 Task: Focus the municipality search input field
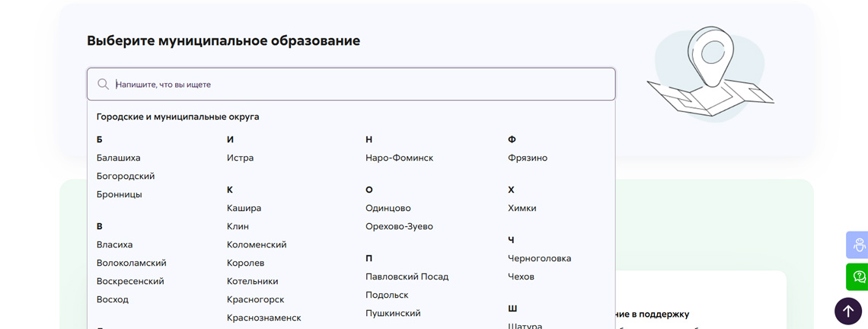(x=351, y=85)
